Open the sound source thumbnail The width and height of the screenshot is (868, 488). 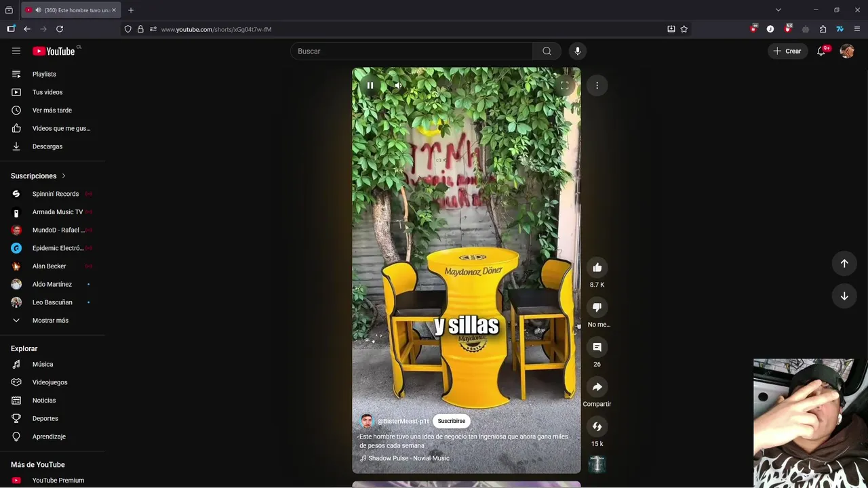tap(597, 464)
